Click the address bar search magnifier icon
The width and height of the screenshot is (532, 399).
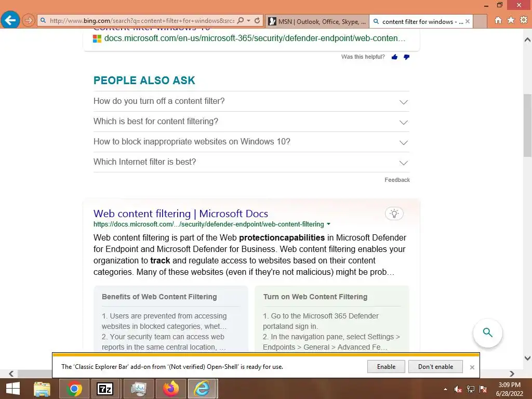click(x=241, y=21)
